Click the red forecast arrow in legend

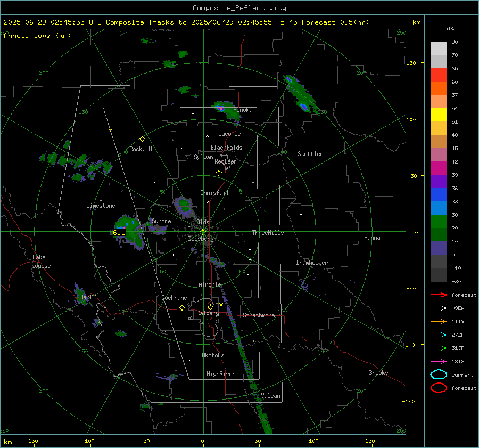click(x=439, y=295)
